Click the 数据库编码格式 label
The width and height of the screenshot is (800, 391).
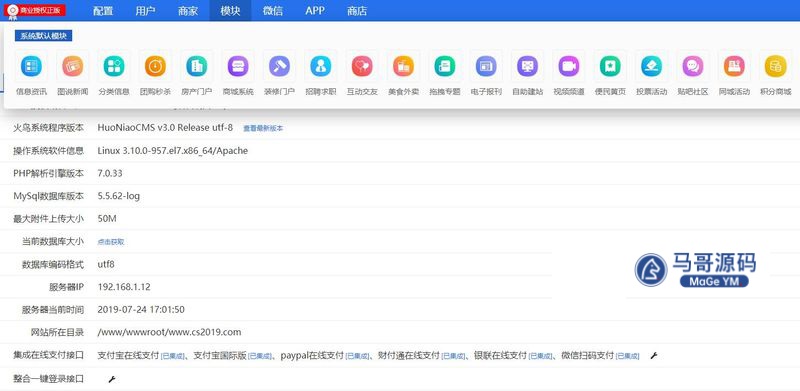[53, 264]
